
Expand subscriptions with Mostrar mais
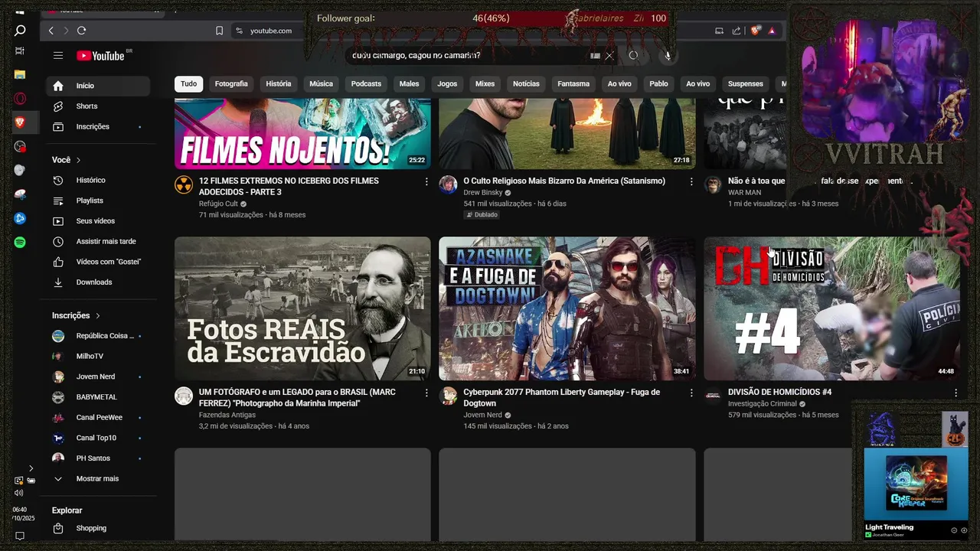click(98, 478)
